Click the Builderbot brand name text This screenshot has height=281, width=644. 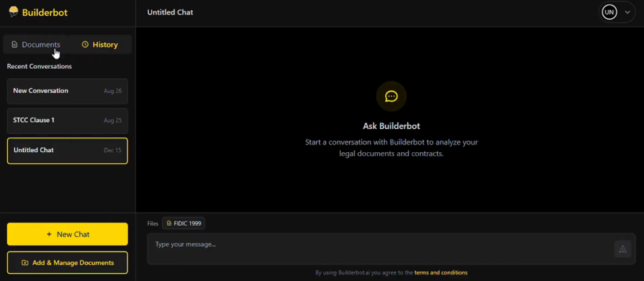click(x=45, y=12)
